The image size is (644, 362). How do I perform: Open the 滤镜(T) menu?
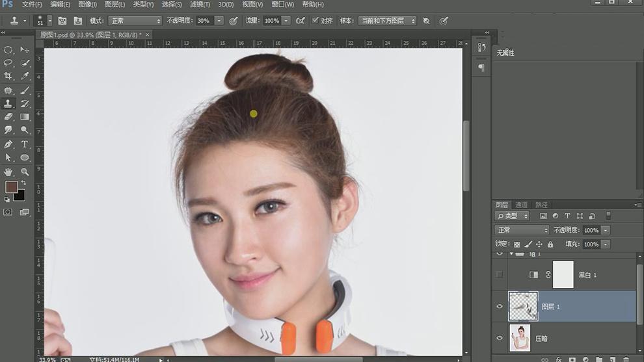pyautogui.click(x=200, y=5)
